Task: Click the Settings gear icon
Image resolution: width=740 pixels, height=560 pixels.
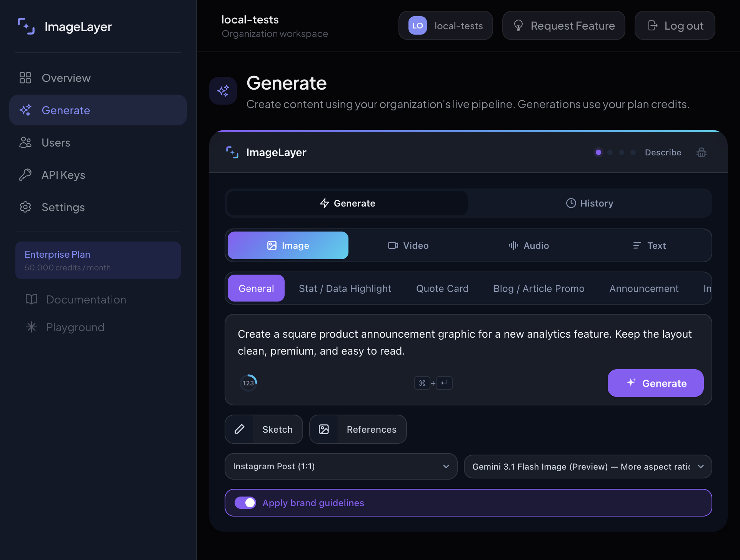Action: click(x=25, y=207)
